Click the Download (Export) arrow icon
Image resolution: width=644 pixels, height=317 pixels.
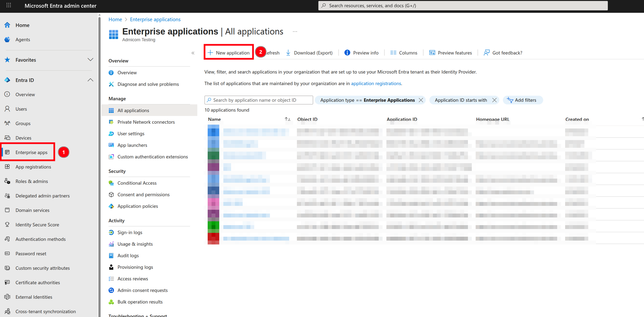pyautogui.click(x=288, y=53)
